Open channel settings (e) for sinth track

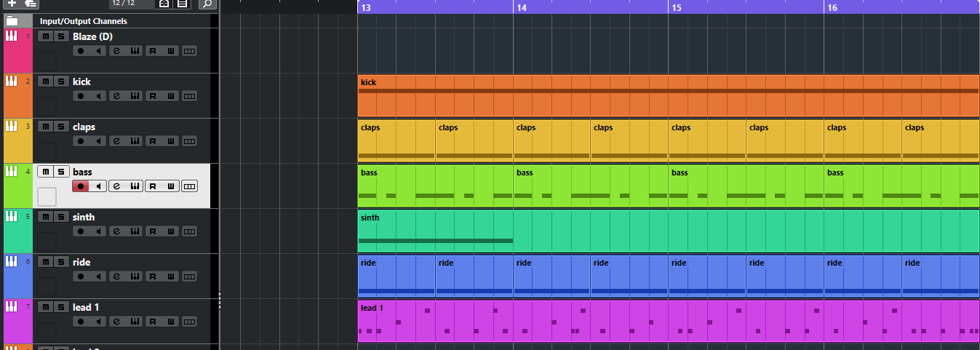116,231
